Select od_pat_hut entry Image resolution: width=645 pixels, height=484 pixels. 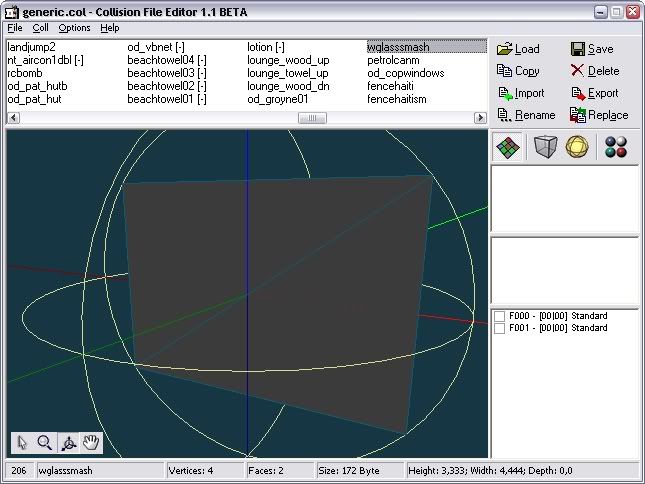pyautogui.click(x=34, y=99)
